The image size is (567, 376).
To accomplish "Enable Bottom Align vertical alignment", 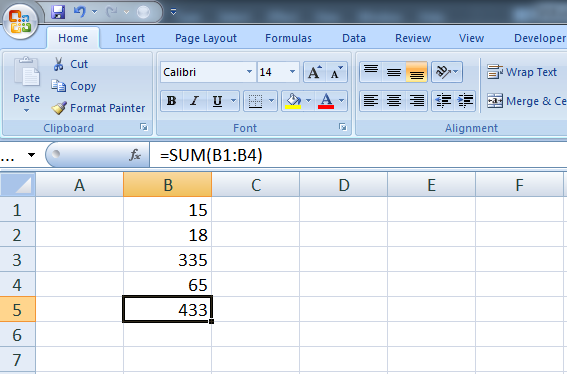I will point(417,72).
